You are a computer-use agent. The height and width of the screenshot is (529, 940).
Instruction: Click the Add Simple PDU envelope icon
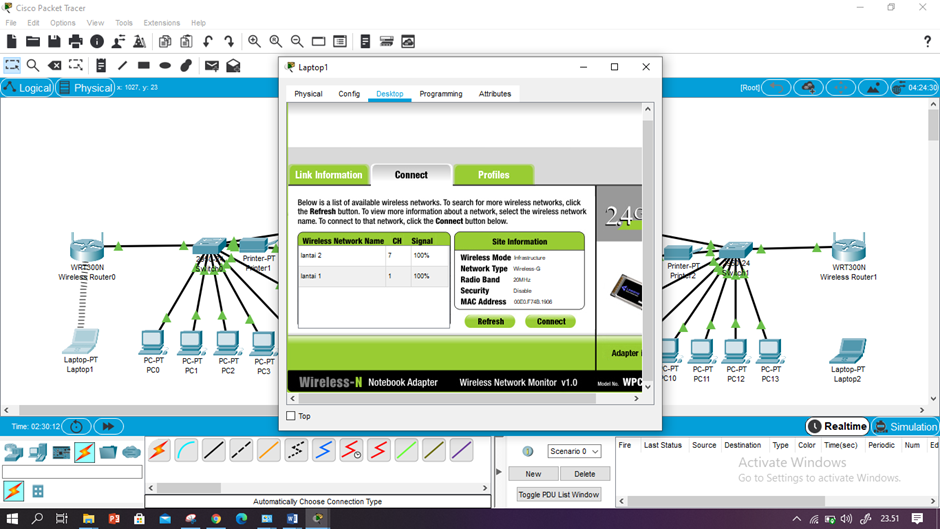(212, 65)
